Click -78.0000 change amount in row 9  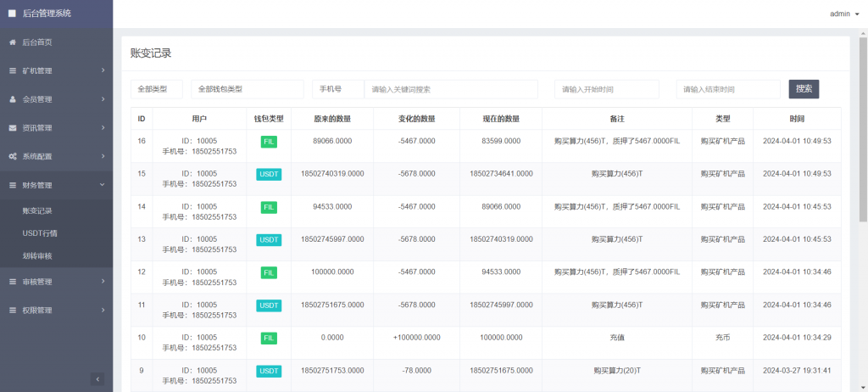(417, 370)
